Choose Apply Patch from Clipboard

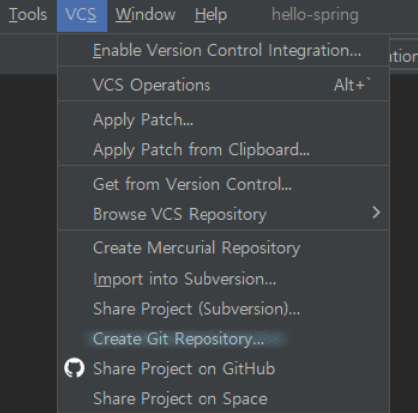click(223, 149)
